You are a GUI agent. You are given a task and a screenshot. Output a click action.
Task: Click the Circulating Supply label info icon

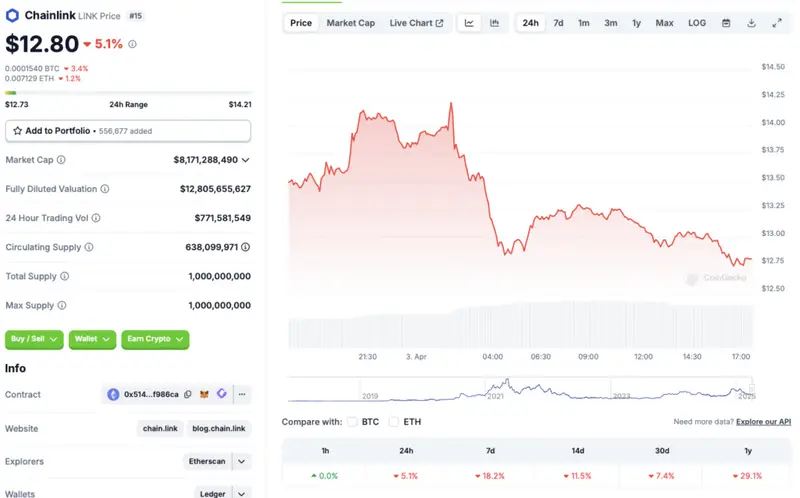click(x=89, y=247)
